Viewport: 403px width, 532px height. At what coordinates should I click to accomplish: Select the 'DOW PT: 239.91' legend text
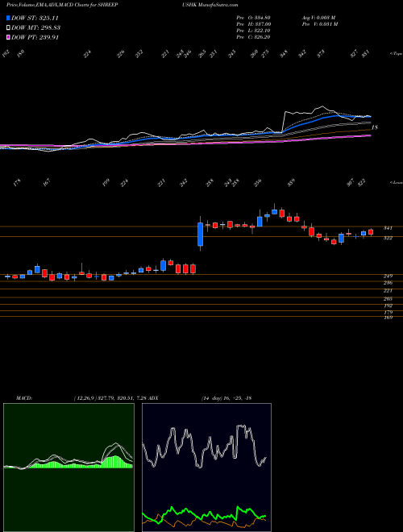35,37
